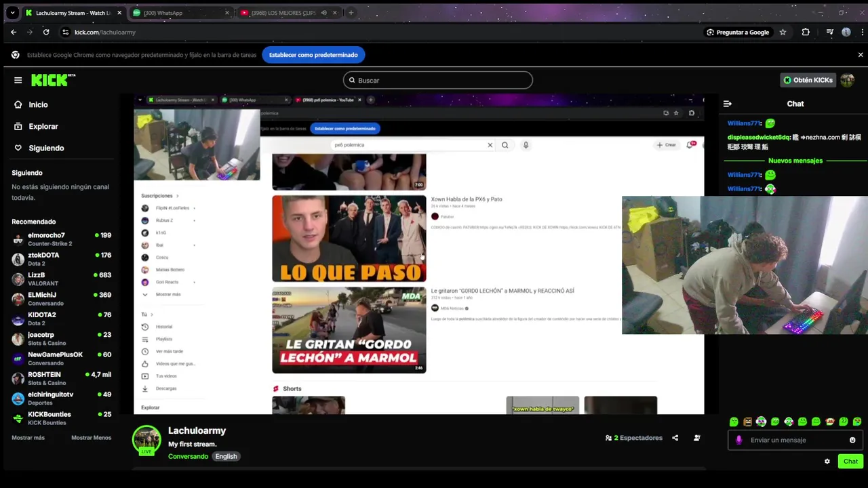Select Lachuloarmy Stream browser tab
868x488 pixels.
click(x=75, y=13)
